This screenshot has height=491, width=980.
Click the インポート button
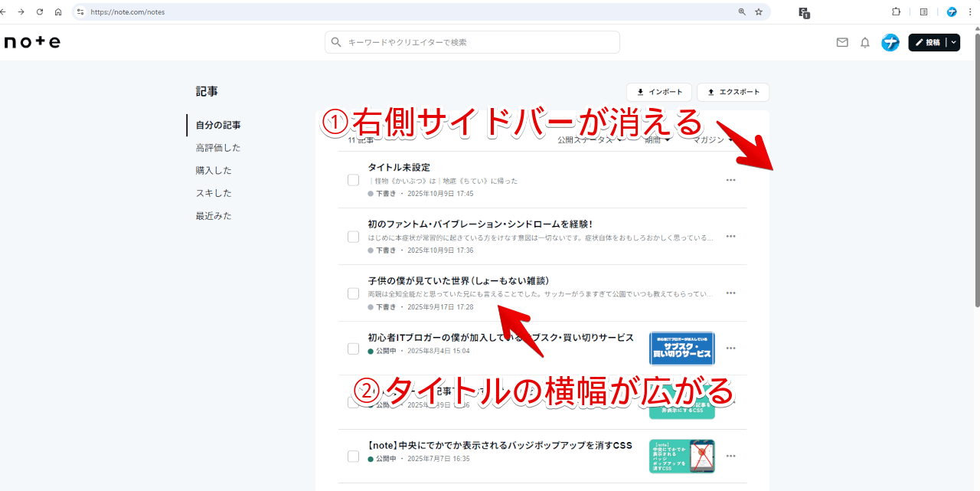(x=658, y=92)
